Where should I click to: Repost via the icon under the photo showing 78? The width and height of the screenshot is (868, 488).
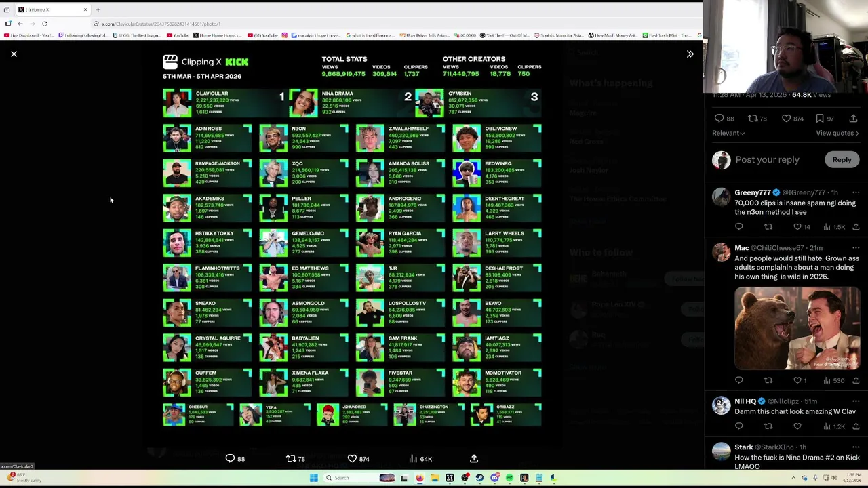pos(291,459)
